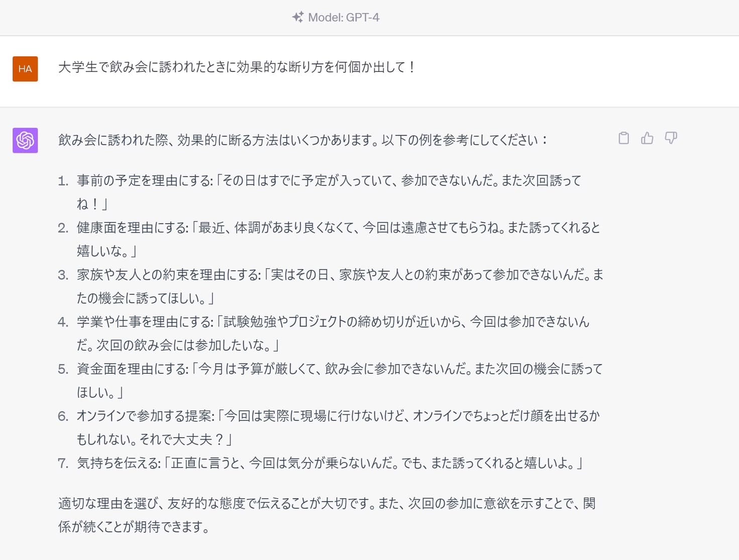Click the purple ChatGPT logo avatar
The image size is (739, 560).
tap(25, 140)
